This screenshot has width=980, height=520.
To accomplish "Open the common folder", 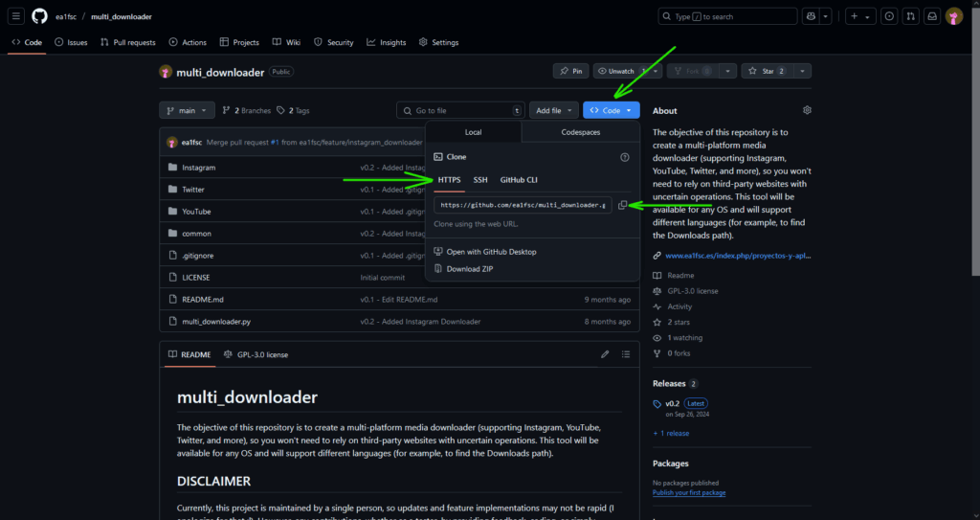I will pos(197,234).
